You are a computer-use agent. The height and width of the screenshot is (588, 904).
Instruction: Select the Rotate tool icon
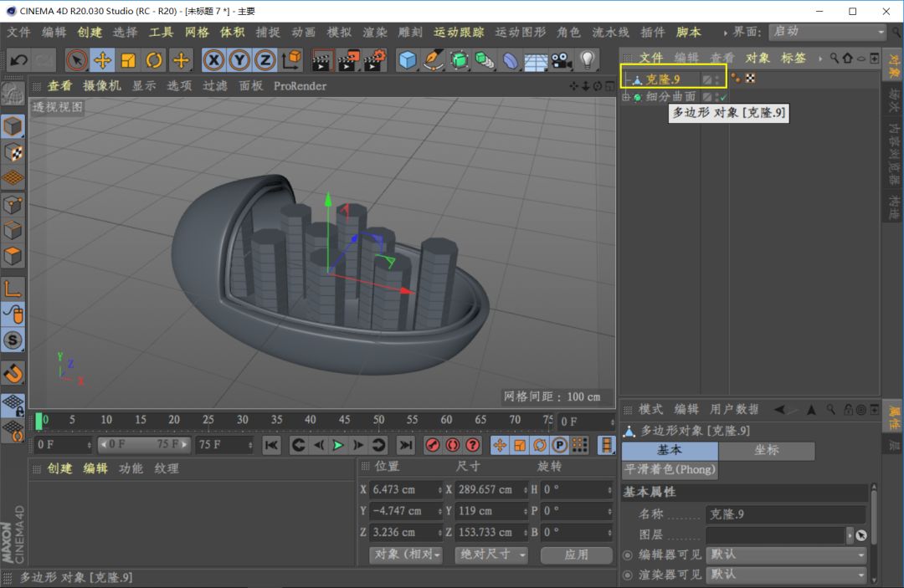click(154, 60)
